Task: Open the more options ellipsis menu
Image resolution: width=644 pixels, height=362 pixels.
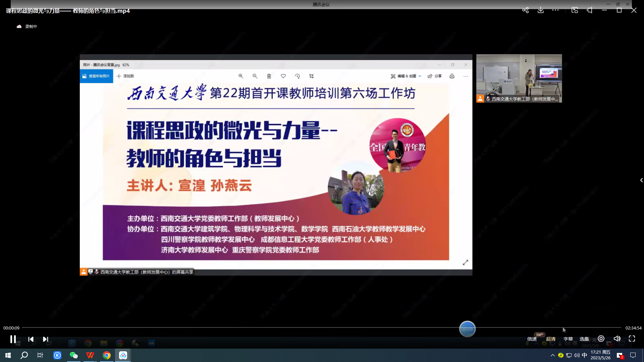Action: click(555, 10)
